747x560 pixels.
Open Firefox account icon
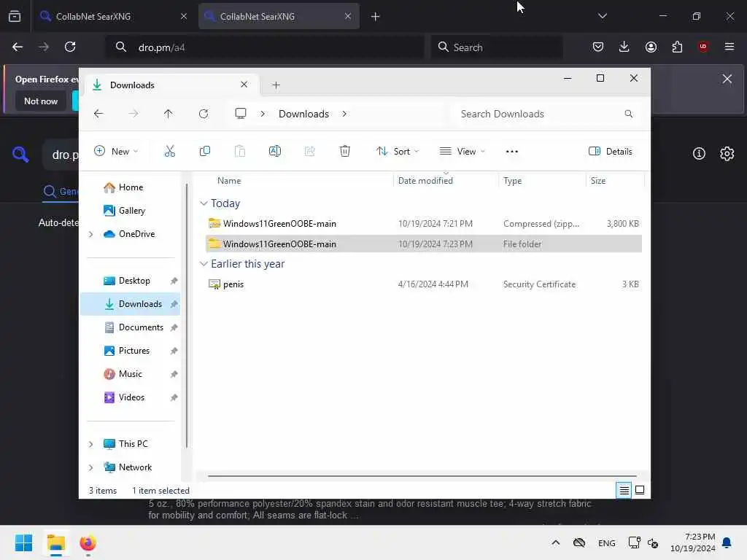point(651,47)
